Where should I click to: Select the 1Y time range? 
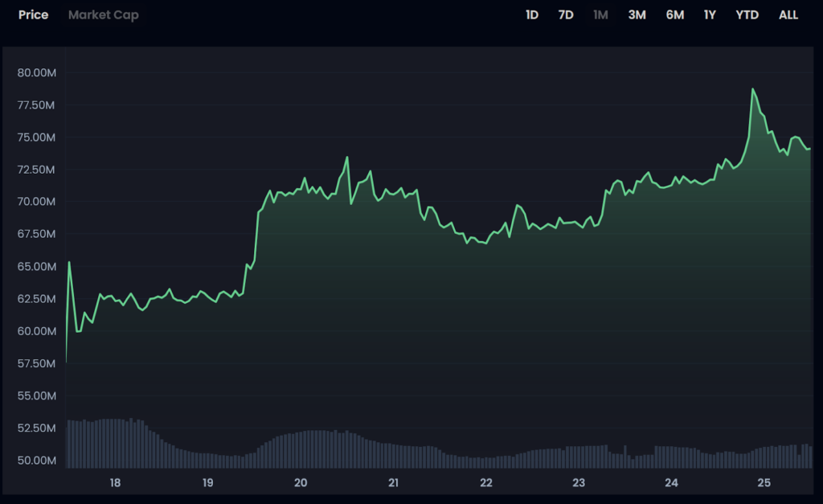click(x=710, y=15)
